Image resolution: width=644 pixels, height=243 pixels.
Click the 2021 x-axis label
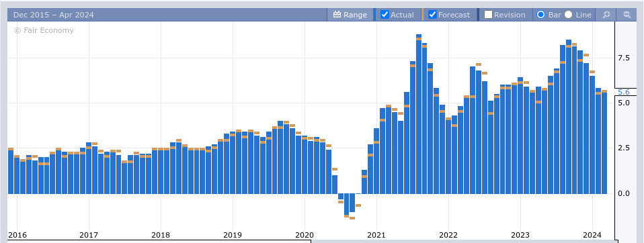376,235
